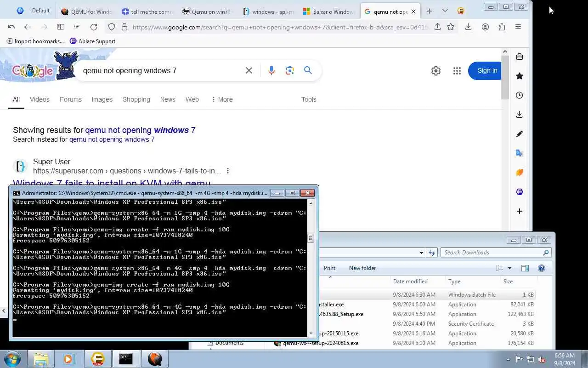Click the Google Sign in button
Image resolution: width=588 pixels, height=368 pixels.
click(x=485, y=70)
